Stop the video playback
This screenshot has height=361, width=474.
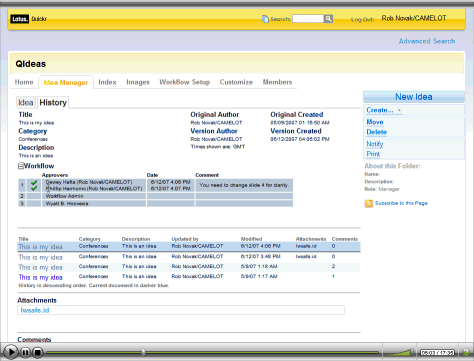(38, 352)
